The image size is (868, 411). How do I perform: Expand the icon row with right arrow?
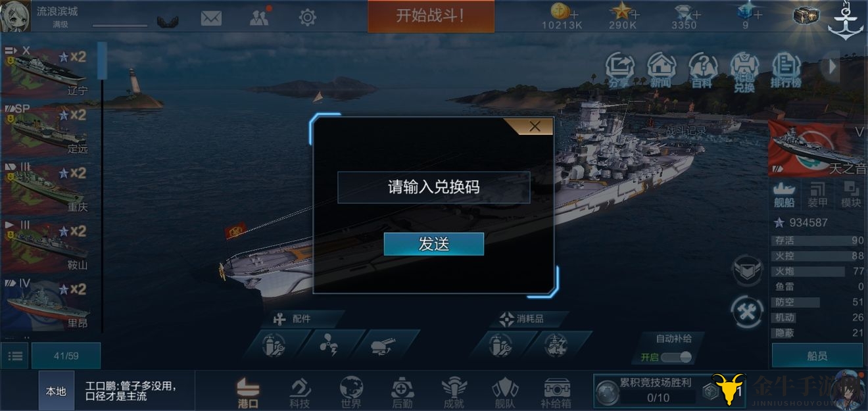pyautogui.click(x=832, y=66)
